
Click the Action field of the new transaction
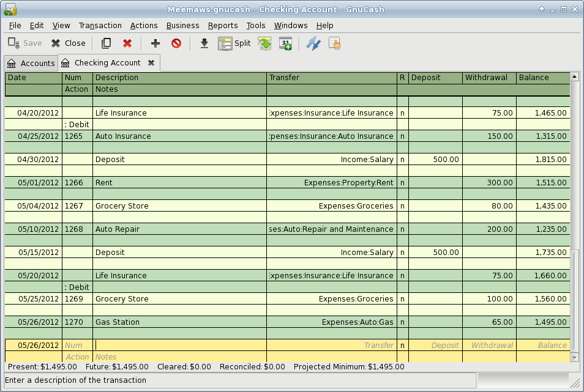(x=77, y=357)
